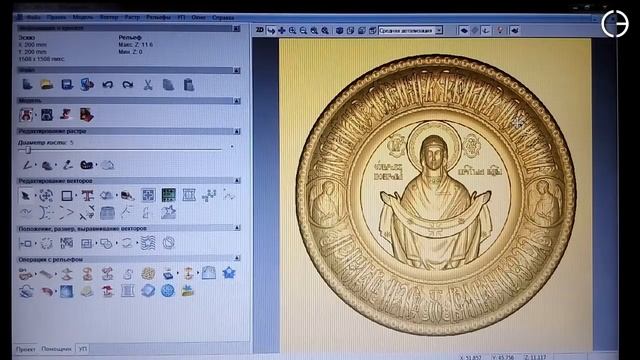Switch to the Проект tab
The width and height of the screenshot is (640, 360).
[x=25, y=349]
